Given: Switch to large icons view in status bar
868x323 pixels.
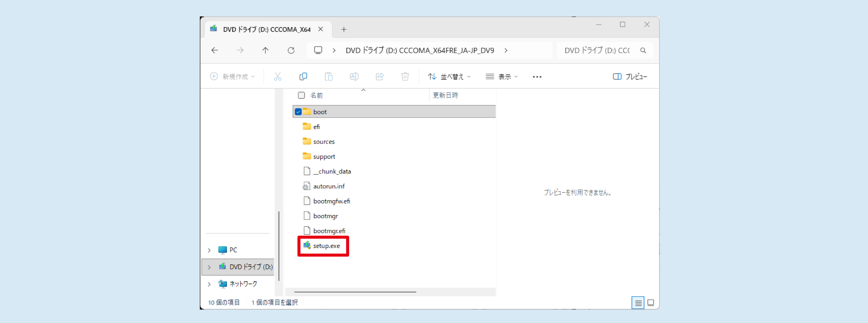Looking at the screenshot, I should click(x=651, y=303).
